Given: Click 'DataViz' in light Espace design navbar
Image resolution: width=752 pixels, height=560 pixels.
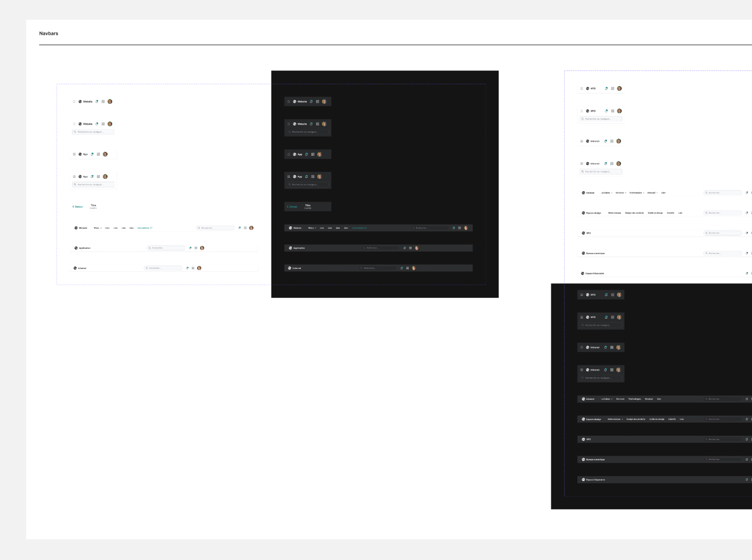Looking at the screenshot, I should (670, 213).
